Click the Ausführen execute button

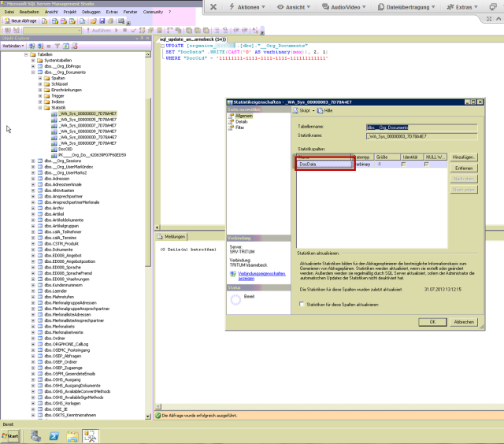[98, 31]
